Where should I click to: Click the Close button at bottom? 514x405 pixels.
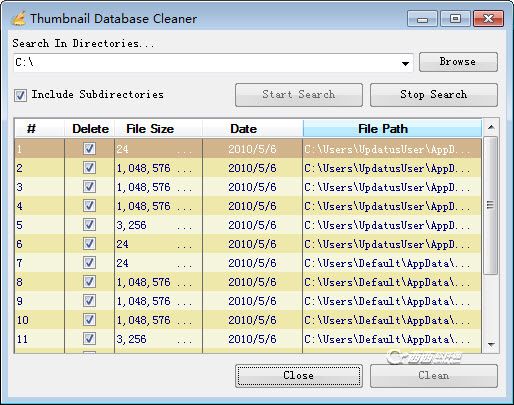[299, 376]
